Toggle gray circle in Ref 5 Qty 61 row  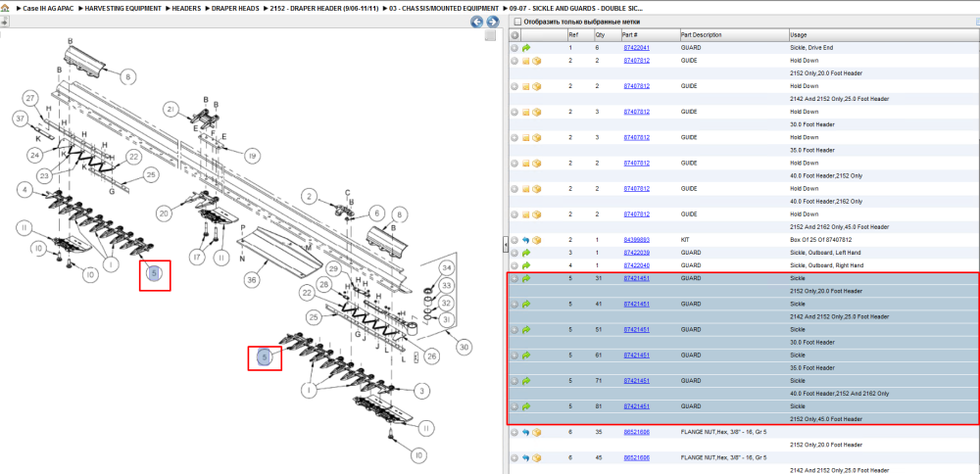[x=514, y=355]
